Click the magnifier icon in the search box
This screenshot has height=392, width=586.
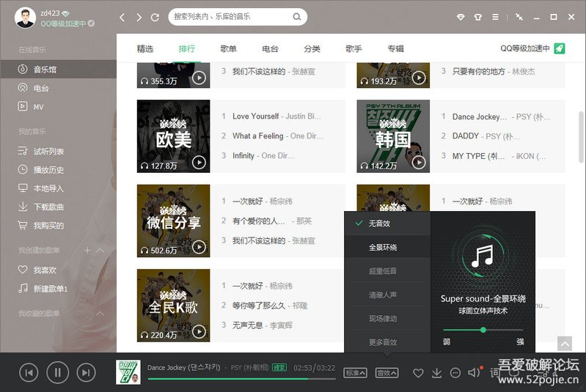[x=297, y=17]
